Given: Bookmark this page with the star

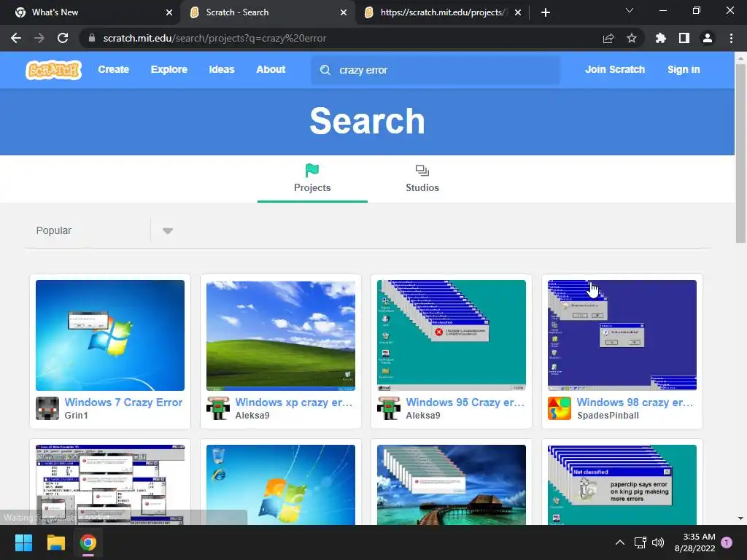Looking at the screenshot, I should 631,38.
